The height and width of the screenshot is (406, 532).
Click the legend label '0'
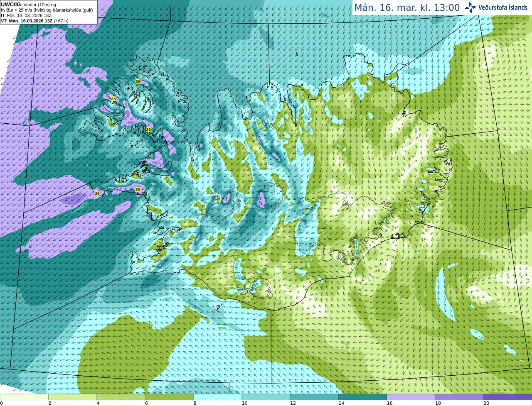(1, 403)
